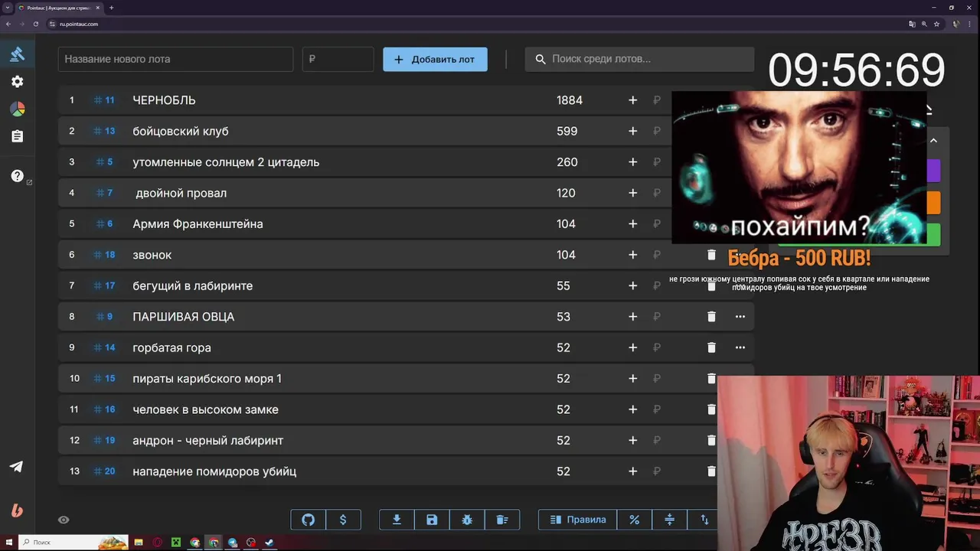Click Добавить лот button
Screen dimensions: 980x551
pyautogui.click(x=435, y=59)
